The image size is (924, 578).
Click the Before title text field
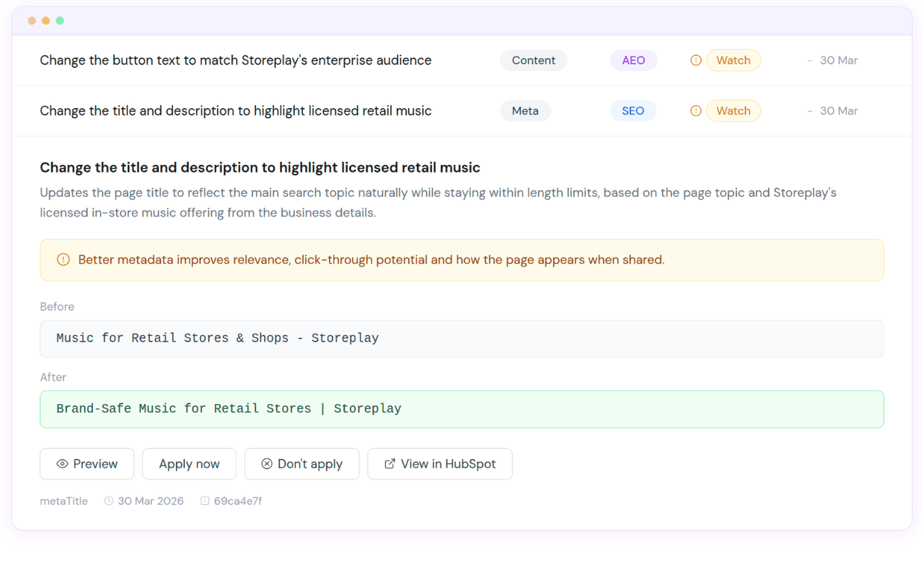[462, 338]
